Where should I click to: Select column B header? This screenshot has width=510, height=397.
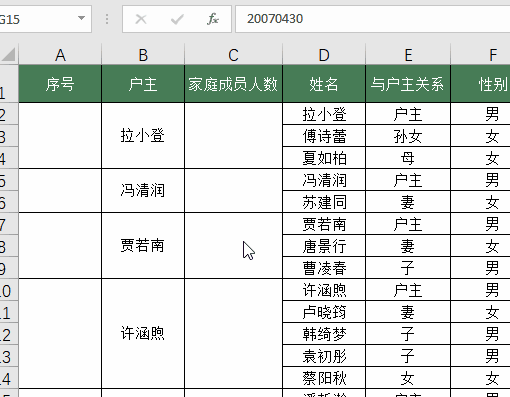[143, 54]
